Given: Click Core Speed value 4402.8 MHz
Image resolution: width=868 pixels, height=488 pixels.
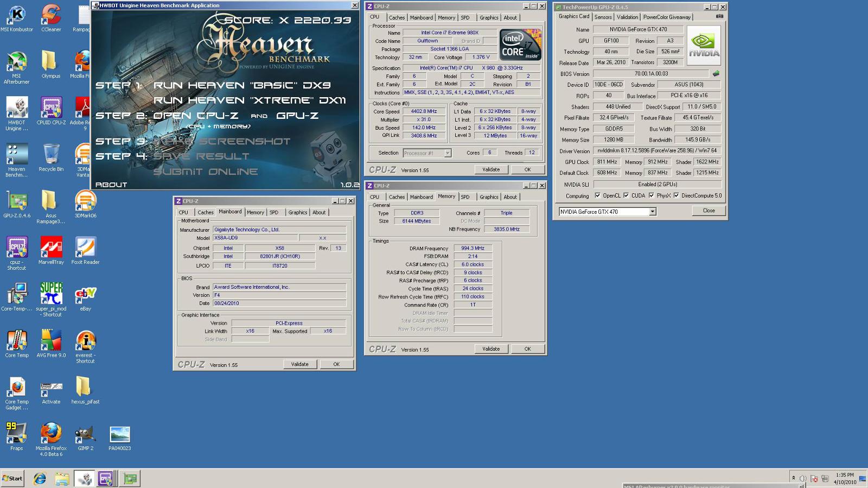Looking at the screenshot, I should [x=423, y=111].
